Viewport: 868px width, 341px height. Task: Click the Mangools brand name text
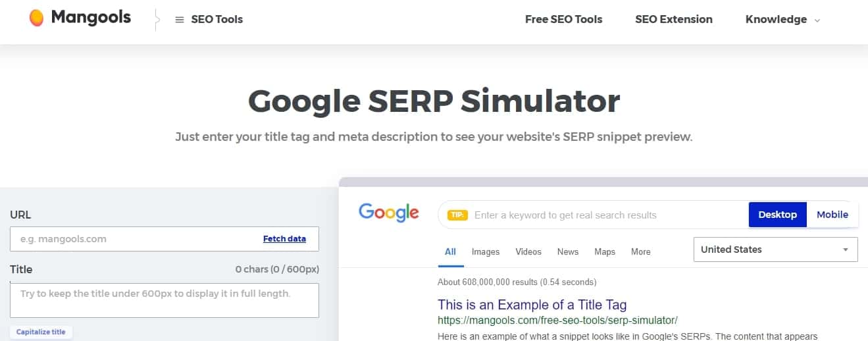tap(91, 18)
